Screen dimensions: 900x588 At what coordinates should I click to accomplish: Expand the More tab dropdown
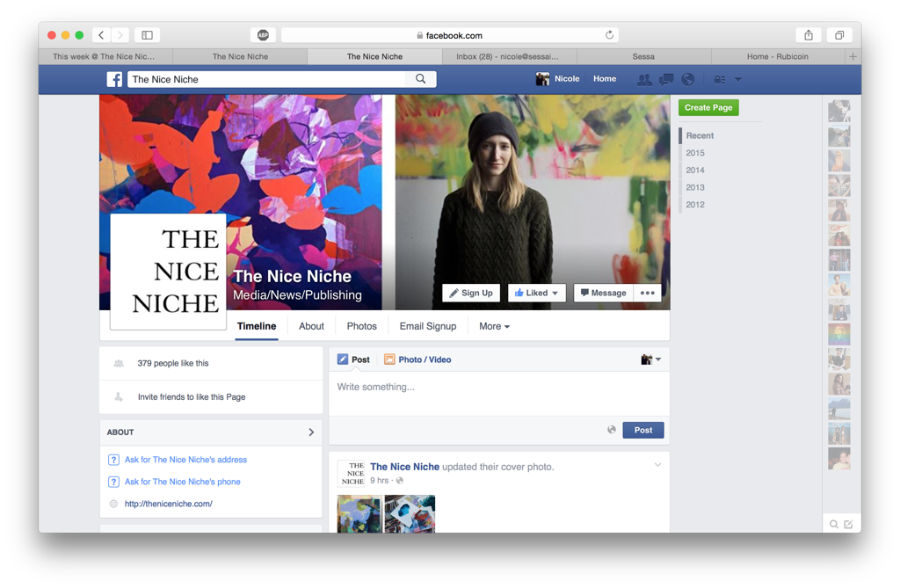494,326
